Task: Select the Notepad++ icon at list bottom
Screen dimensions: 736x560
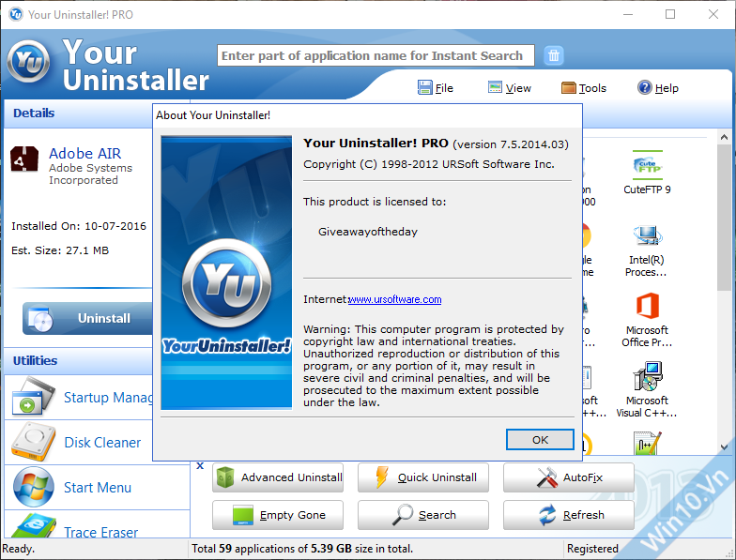Action: point(648,443)
